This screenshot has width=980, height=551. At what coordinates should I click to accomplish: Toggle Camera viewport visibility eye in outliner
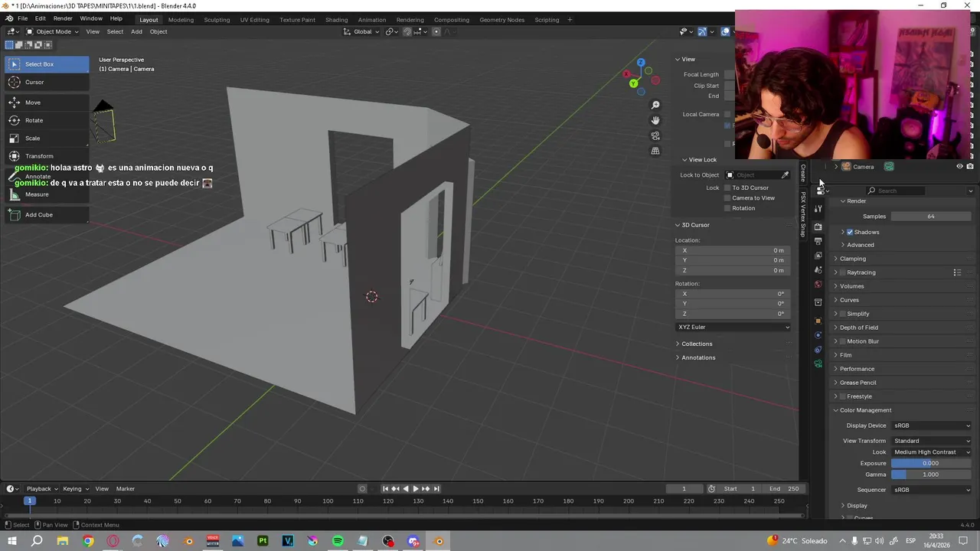tap(959, 166)
